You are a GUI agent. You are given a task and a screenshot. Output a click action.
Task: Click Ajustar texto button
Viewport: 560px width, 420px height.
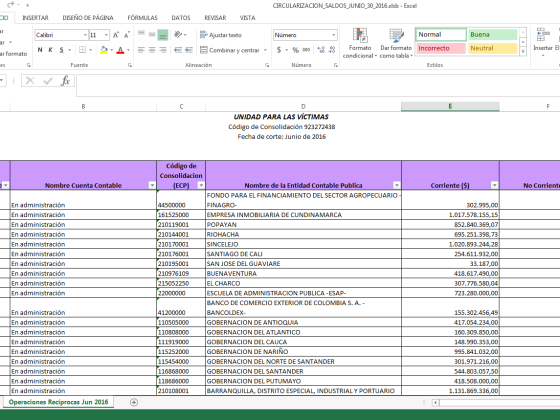[x=221, y=35]
